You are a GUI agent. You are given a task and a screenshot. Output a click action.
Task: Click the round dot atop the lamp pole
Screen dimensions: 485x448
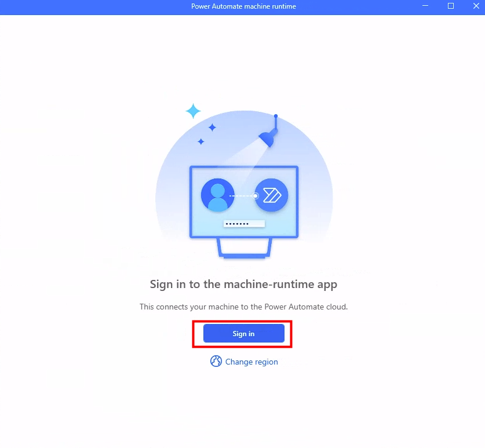[x=276, y=116]
